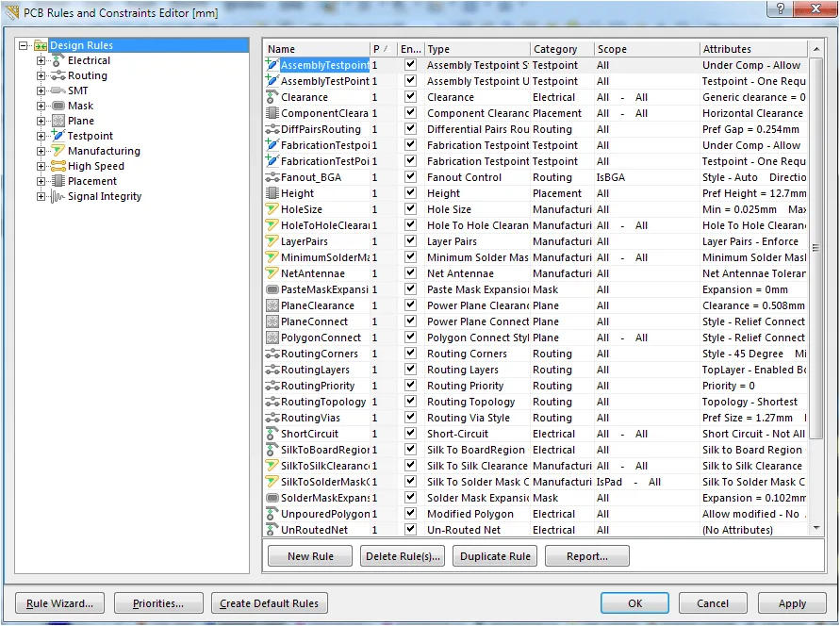Click the PasteMaskExpansion rule icon
This screenshot has height=626, width=840.
(272, 289)
